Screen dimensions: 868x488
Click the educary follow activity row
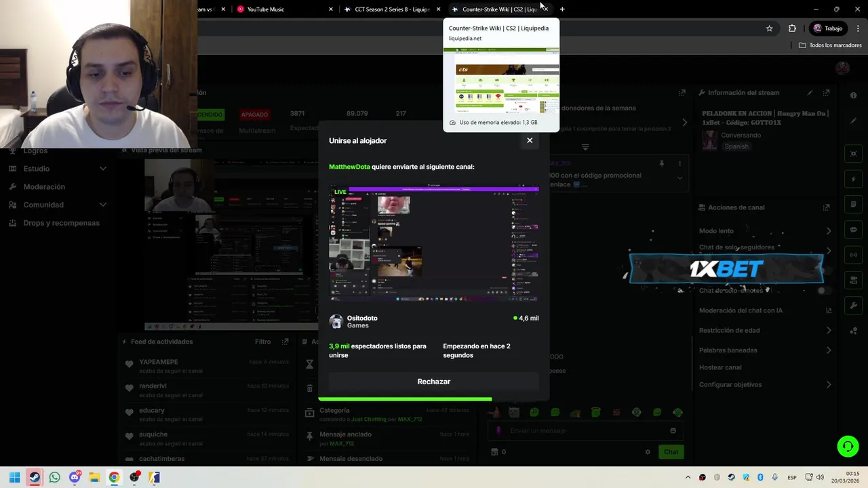206,415
